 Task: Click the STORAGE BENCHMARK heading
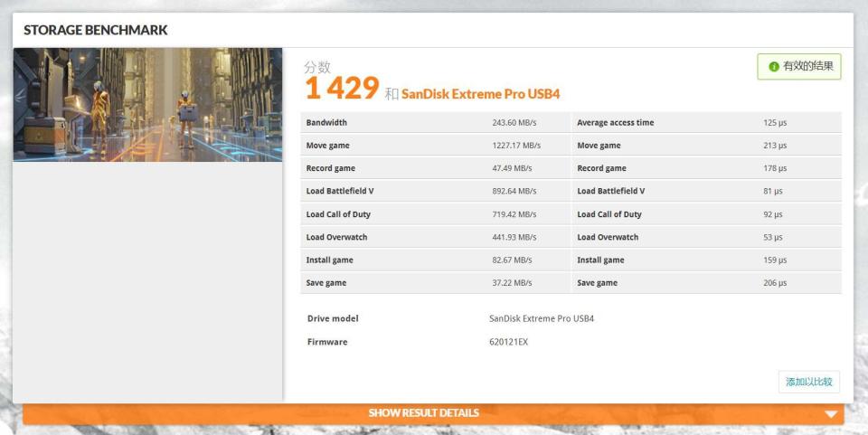tap(95, 30)
